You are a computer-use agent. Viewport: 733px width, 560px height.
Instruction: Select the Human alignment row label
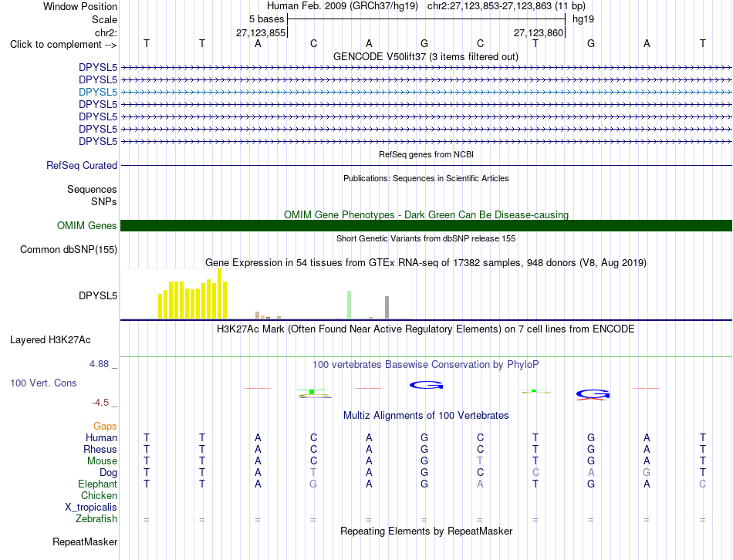click(x=101, y=438)
